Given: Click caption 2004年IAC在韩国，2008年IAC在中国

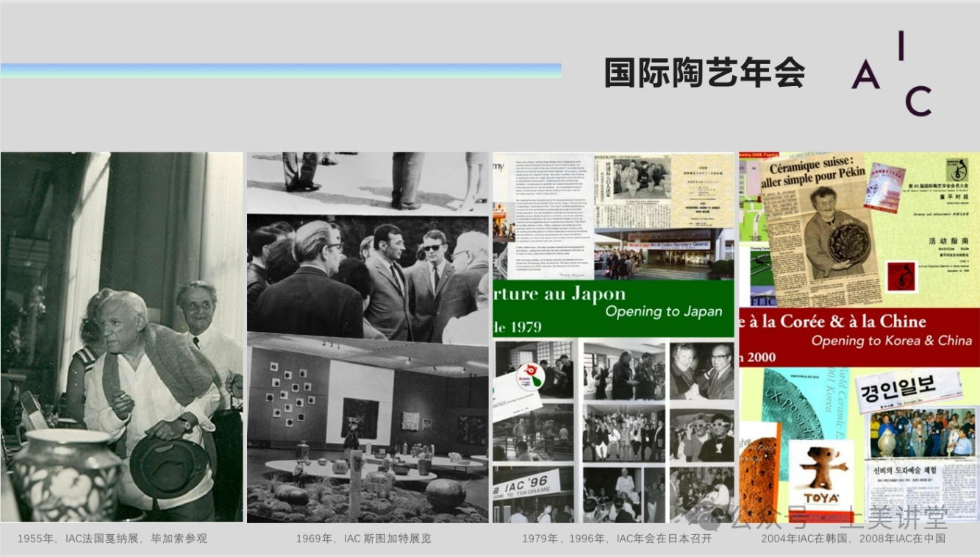Looking at the screenshot, I should pos(853,539).
